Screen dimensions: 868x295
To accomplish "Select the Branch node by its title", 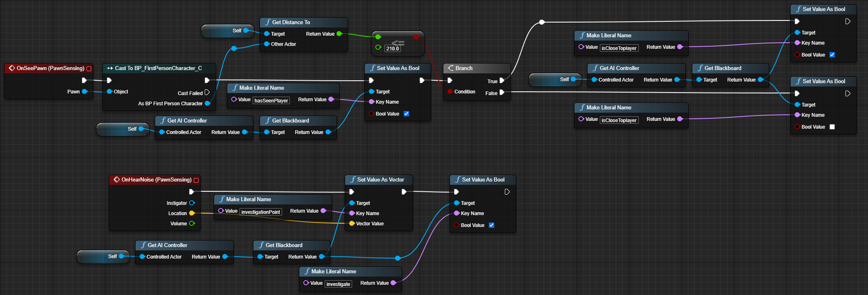I will pos(464,68).
